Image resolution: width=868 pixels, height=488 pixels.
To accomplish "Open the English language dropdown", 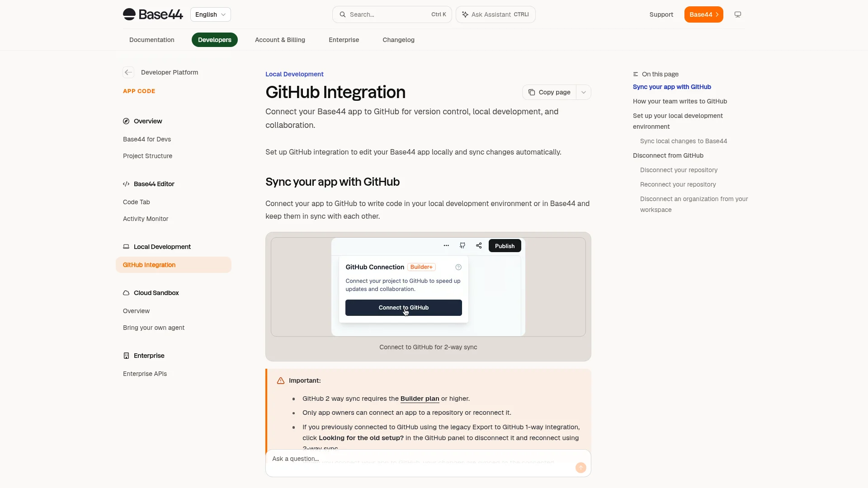I will pyautogui.click(x=211, y=14).
